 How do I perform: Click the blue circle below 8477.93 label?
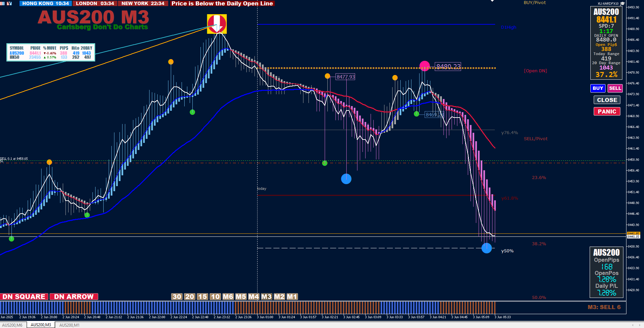(346, 179)
